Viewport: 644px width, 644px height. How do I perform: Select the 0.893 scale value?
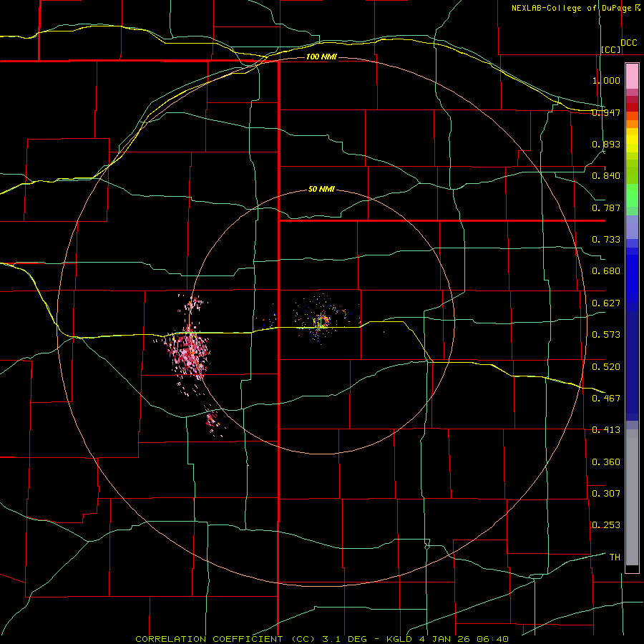(606, 144)
